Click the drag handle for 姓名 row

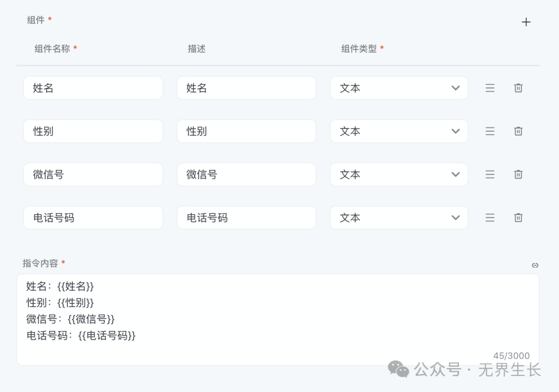(490, 88)
